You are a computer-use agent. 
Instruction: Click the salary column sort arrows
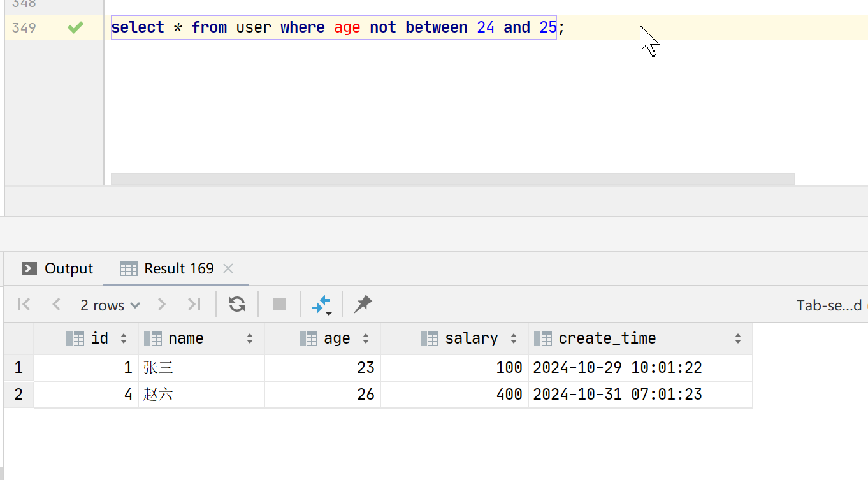click(514, 338)
